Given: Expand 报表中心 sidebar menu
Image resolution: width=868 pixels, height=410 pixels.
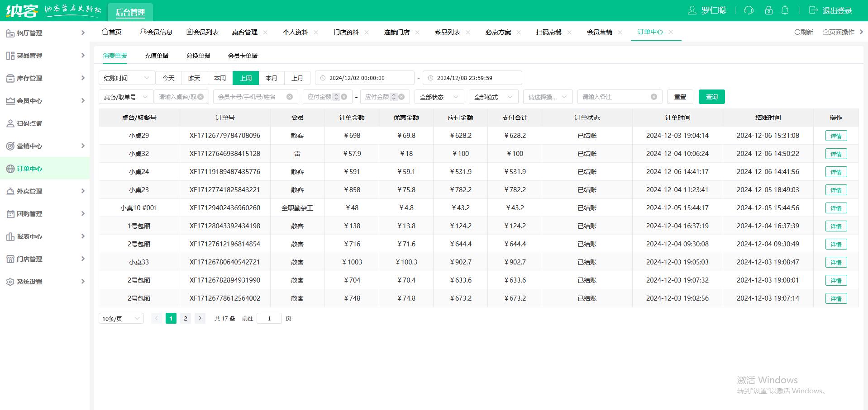Looking at the screenshot, I should (x=45, y=236).
